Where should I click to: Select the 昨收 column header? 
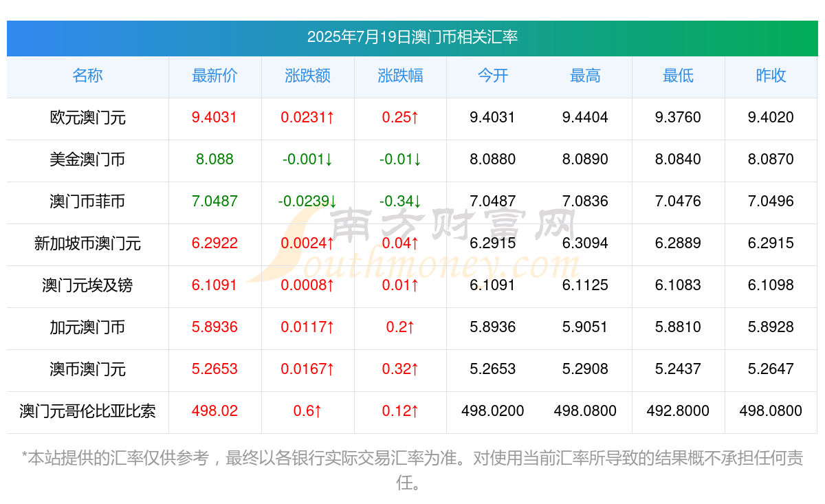tap(771, 76)
